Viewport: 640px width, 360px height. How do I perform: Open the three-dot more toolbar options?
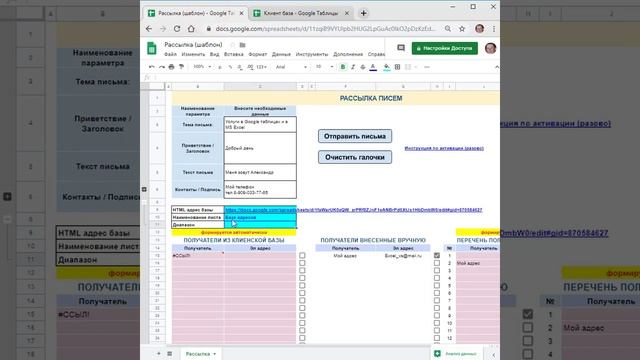pos(427,67)
